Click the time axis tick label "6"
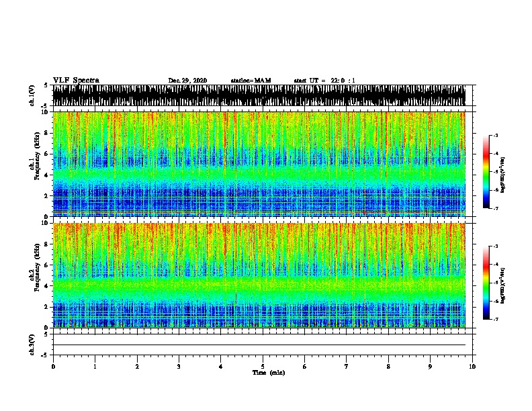Screen dimensions: 532x411 point(305,367)
